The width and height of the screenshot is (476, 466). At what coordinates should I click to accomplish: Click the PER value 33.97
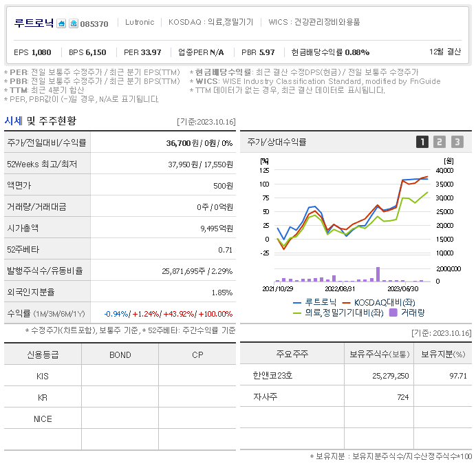(151, 52)
